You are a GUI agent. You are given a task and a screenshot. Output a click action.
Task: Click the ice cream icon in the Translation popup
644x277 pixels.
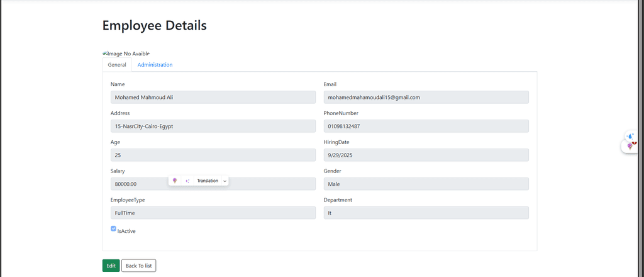coord(175,181)
